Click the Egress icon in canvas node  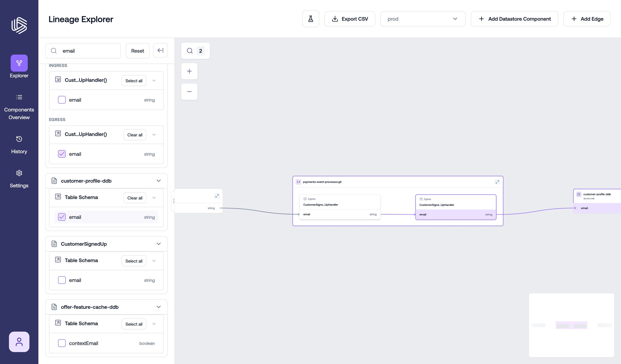(x=421, y=199)
